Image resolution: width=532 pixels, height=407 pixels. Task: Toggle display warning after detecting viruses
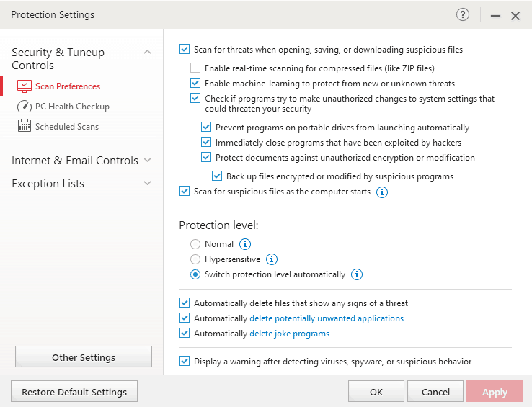coord(185,361)
